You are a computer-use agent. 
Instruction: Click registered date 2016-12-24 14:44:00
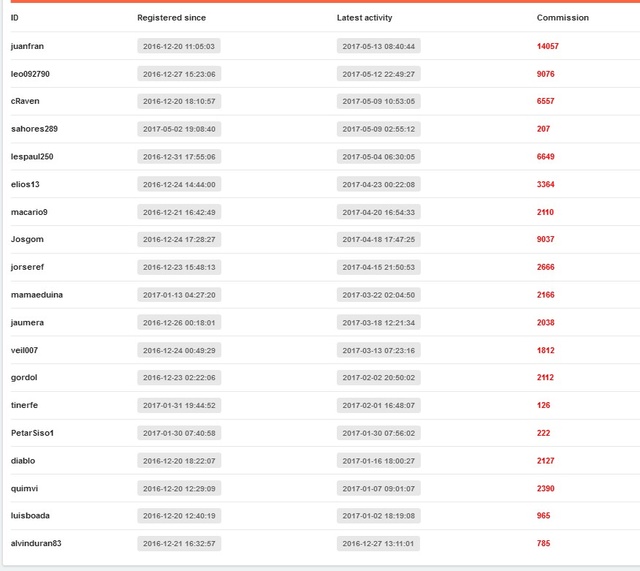(x=179, y=184)
